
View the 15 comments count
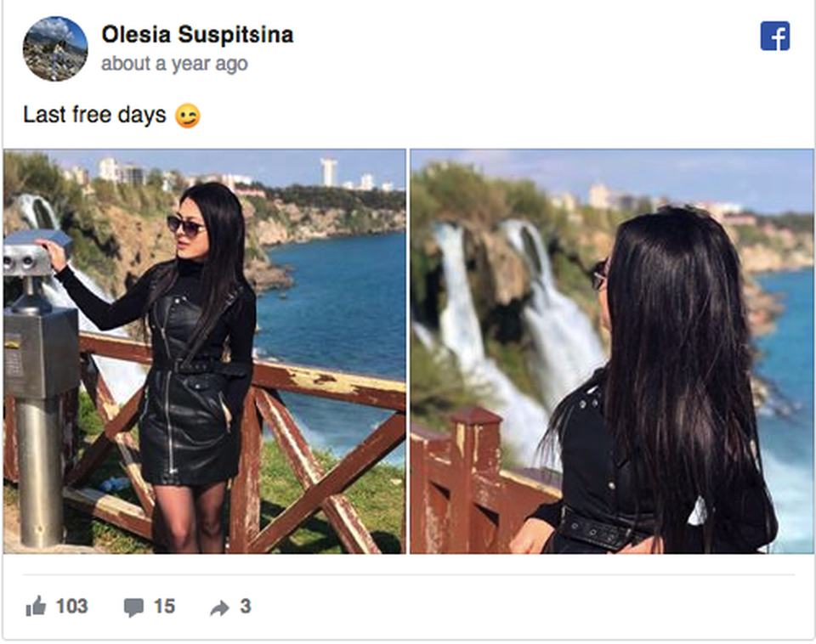pos(164,606)
